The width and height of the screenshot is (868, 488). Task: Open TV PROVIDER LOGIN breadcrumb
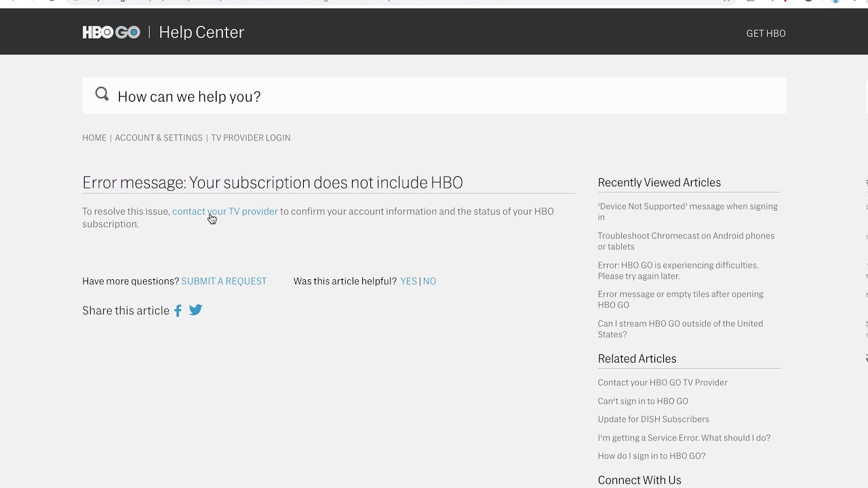point(251,138)
